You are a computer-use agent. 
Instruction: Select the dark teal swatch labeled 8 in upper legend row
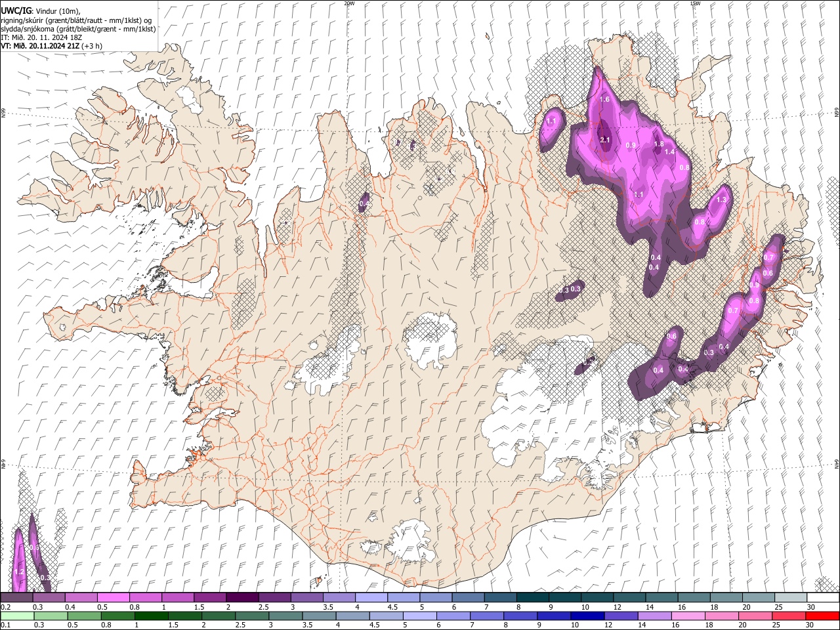(x=532, y=598)
